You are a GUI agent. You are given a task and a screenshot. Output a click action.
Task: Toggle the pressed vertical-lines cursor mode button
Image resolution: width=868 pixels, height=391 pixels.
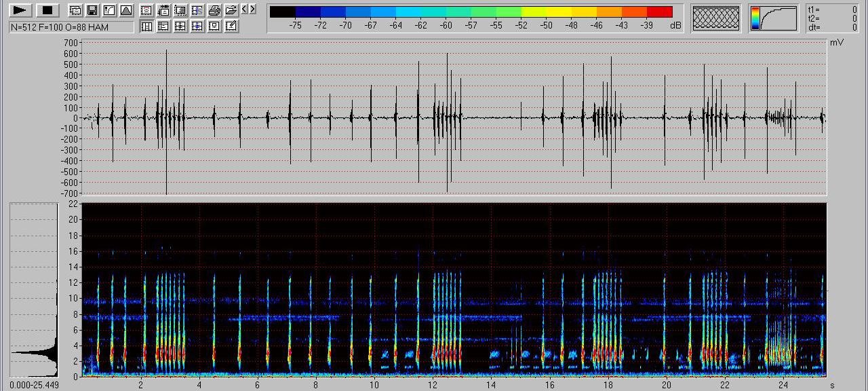tap(146, 26)
